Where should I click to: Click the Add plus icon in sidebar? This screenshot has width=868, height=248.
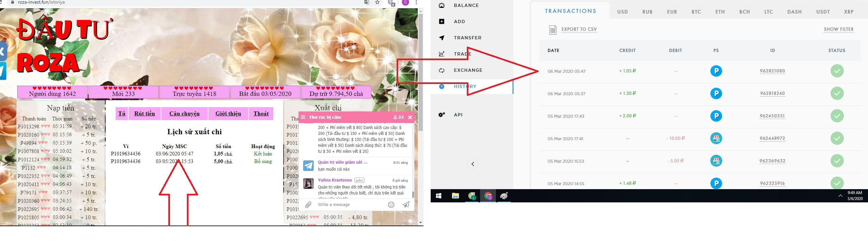point(441,21)
